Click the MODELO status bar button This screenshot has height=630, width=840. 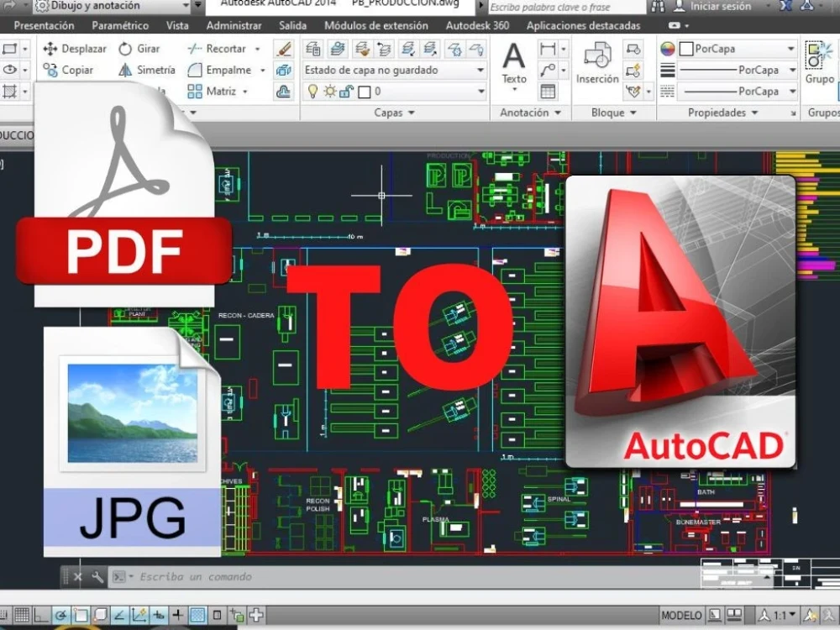pyautogui.click(x=681, y=616)
